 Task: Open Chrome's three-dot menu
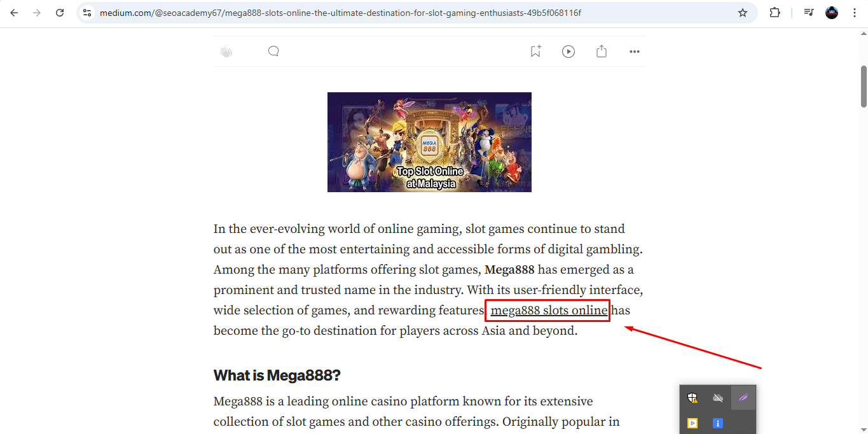point(855,13)
